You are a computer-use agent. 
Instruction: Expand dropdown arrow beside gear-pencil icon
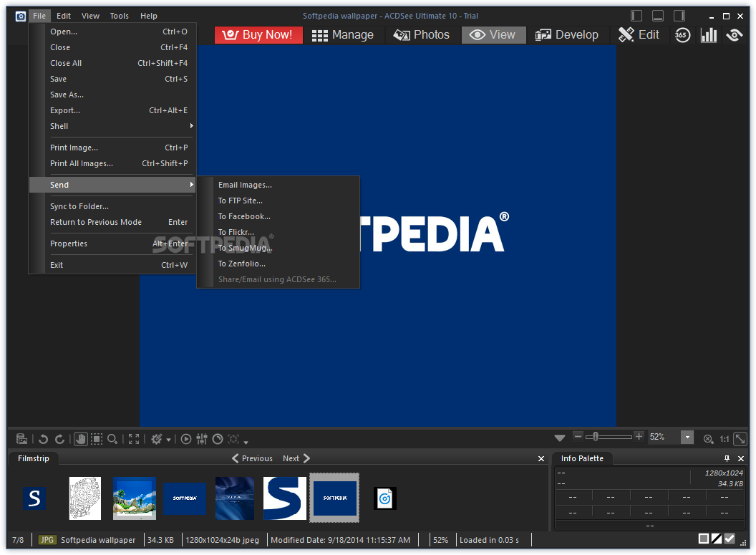click(x=168, y=440)
